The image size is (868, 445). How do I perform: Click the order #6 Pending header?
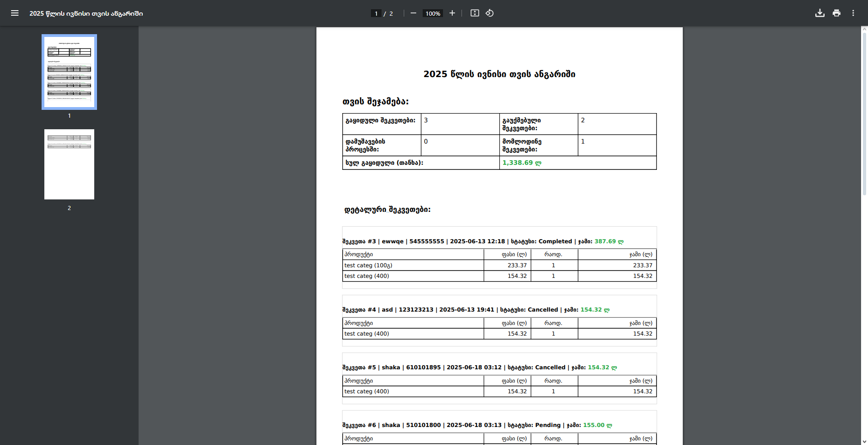477,425
